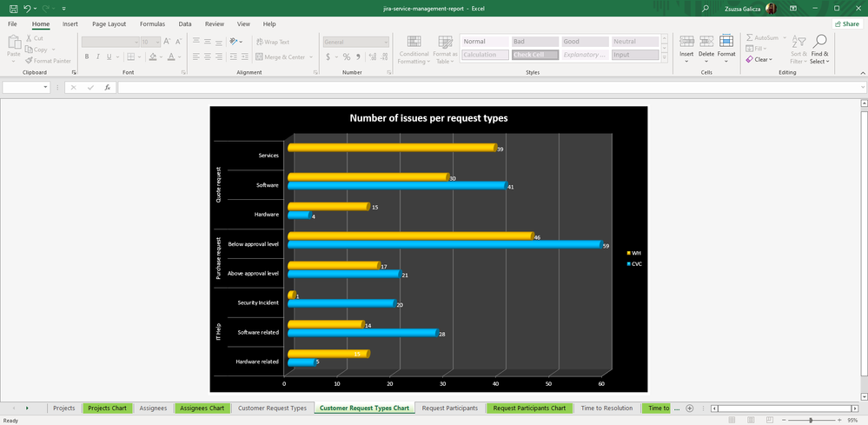Screen dimensions: 868x425
Task: Open the AutoSum dropdown arrow
Action: coord(784,37)
